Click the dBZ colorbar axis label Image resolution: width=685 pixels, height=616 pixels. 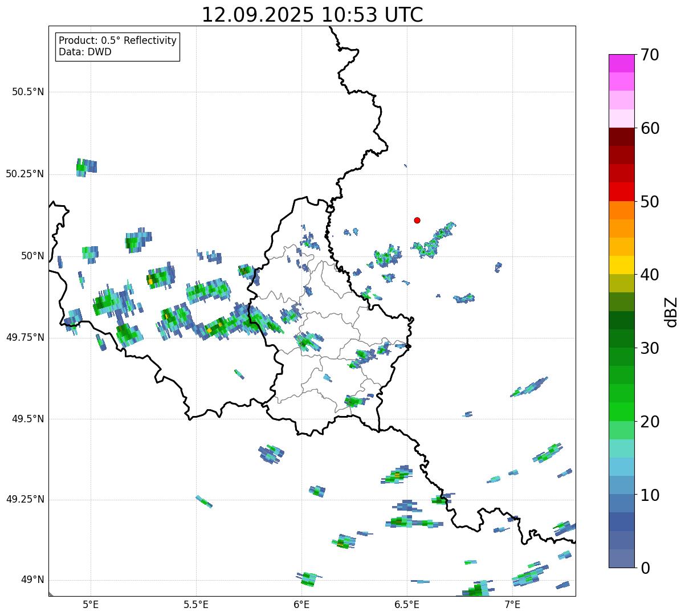click(x=671, y=312)
